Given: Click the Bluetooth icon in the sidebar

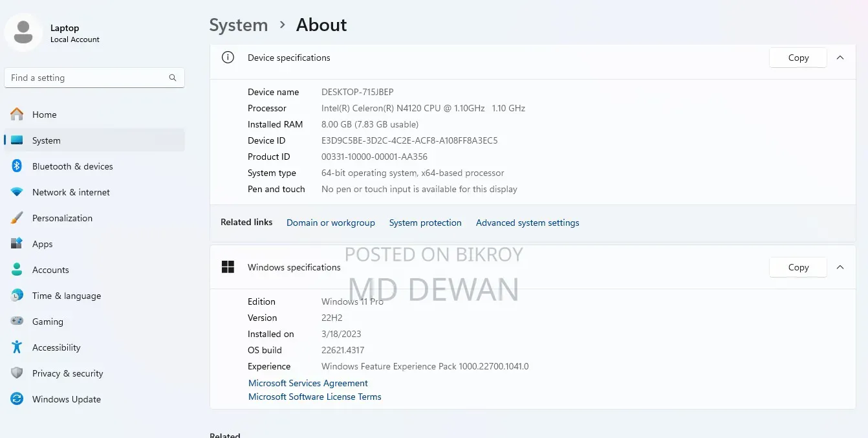Looking at the screenshot, I should coord(17,166).
